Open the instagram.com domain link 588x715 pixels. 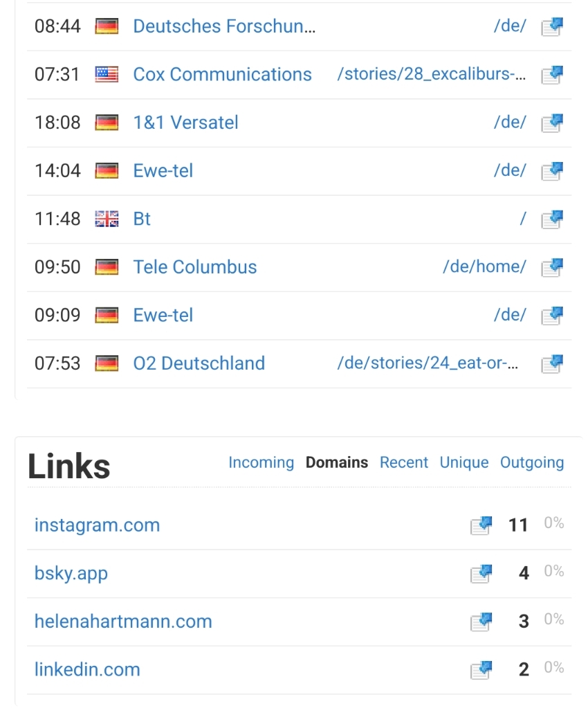click(x=97, y=525)
